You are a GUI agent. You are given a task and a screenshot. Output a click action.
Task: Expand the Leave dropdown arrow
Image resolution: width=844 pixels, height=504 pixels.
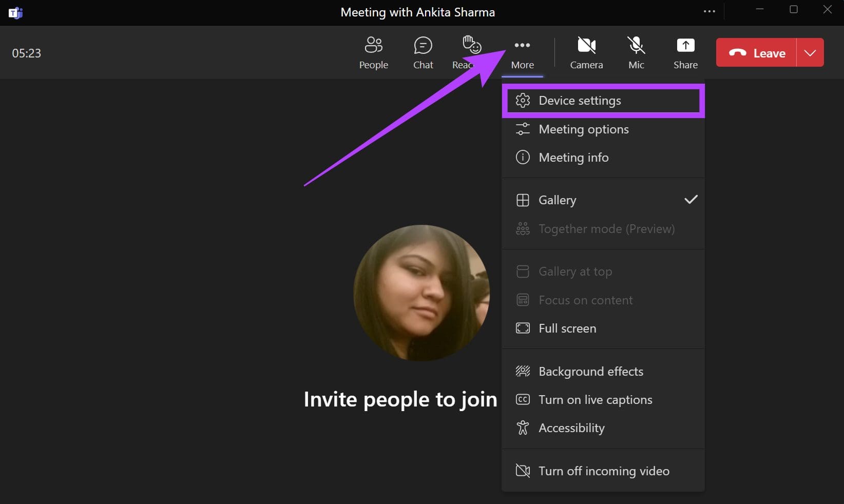(x=810, y=52)
